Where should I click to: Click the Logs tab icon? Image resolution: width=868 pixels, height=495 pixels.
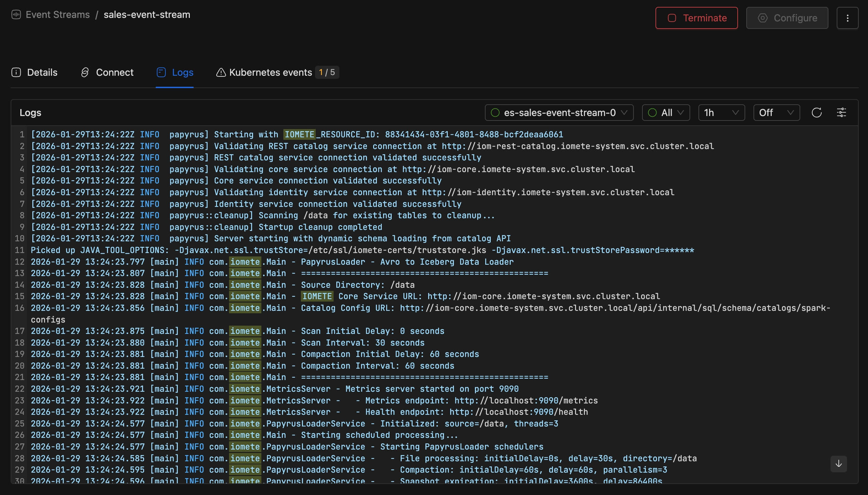coord(161,73)
